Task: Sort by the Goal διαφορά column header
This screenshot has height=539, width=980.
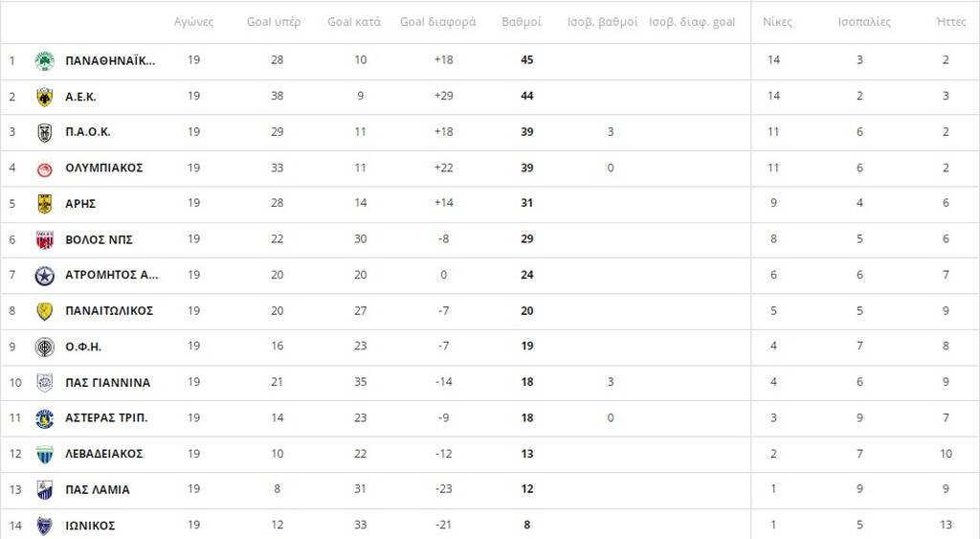Action: (x=438, y=22)
